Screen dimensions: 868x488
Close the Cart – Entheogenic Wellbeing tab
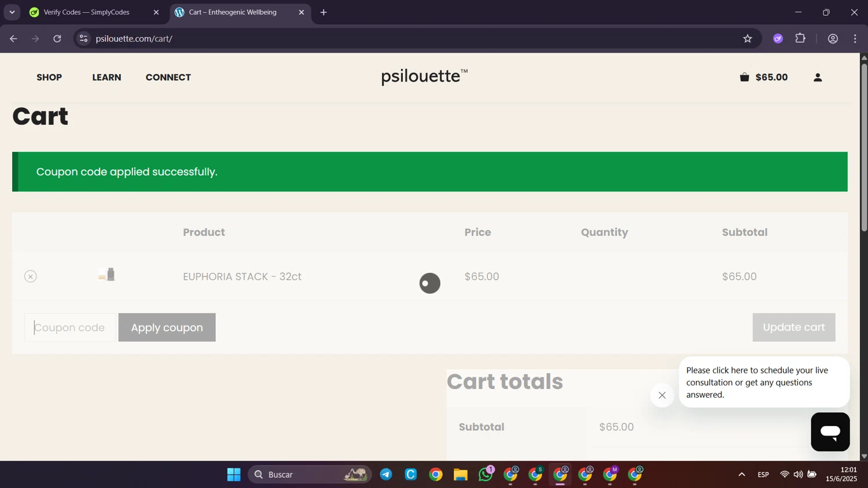pyautogui.click(x=301, y=12)
